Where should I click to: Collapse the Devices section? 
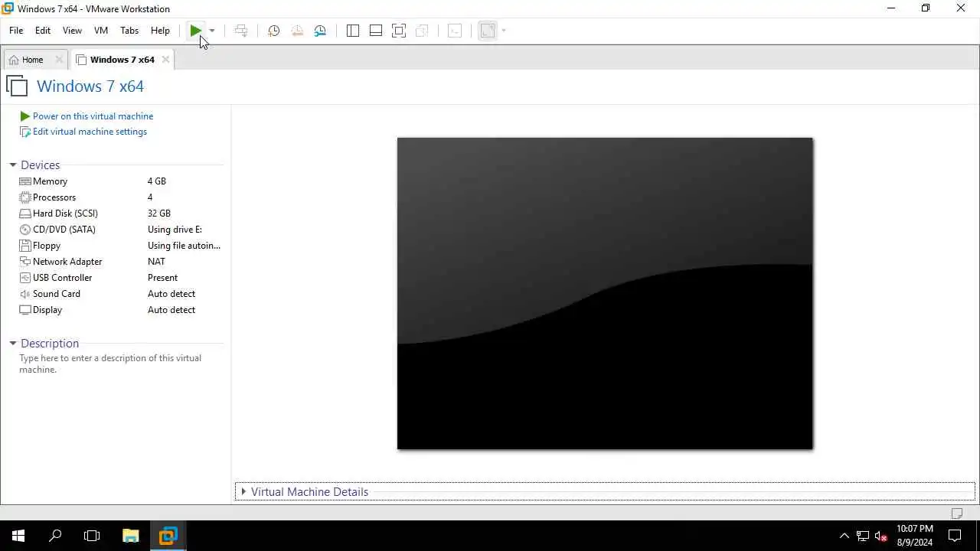coord(13,165)
